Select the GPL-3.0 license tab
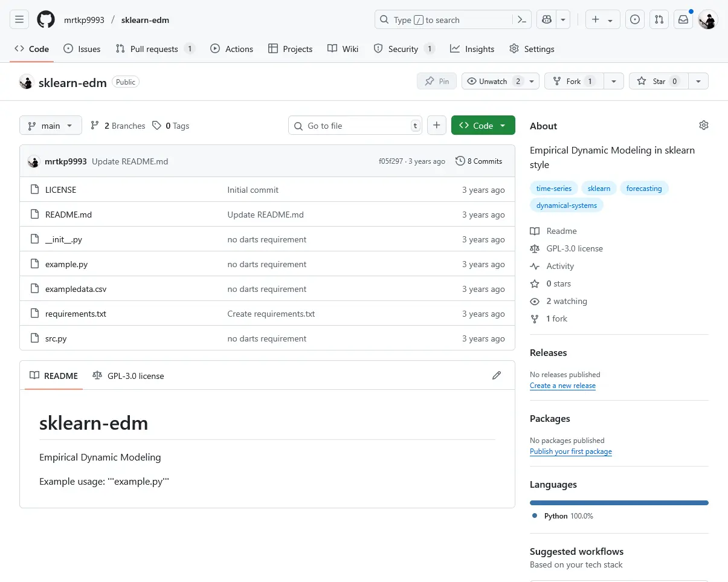Image resolution: width=728 pixels, height=582 pixels. (129, 375)
